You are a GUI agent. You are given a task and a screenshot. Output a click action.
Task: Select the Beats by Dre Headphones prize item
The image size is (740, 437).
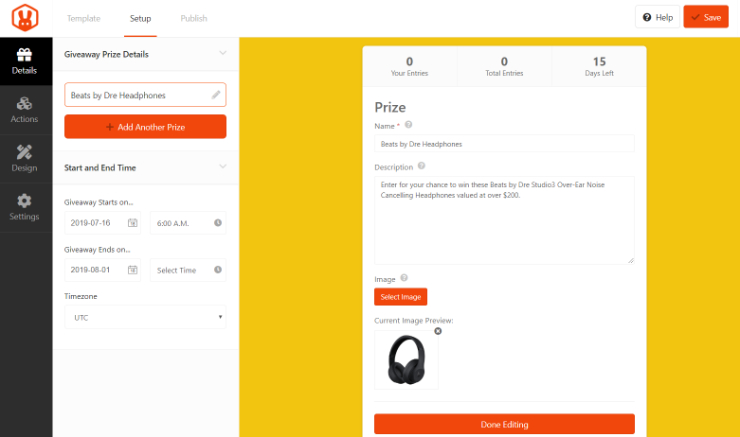(145, 95)
